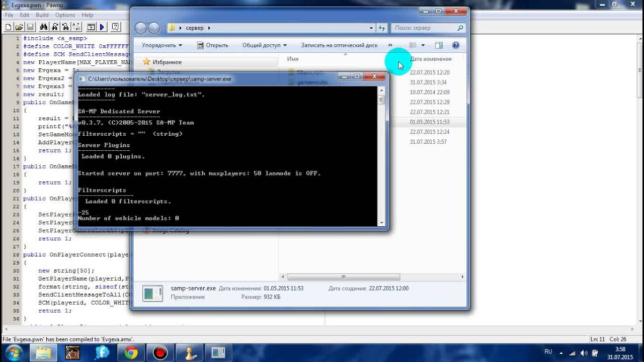The height and width of the screenshot is (362, 644).
Task: Click the red record button taskbar icon
Action: pos(160,352)
